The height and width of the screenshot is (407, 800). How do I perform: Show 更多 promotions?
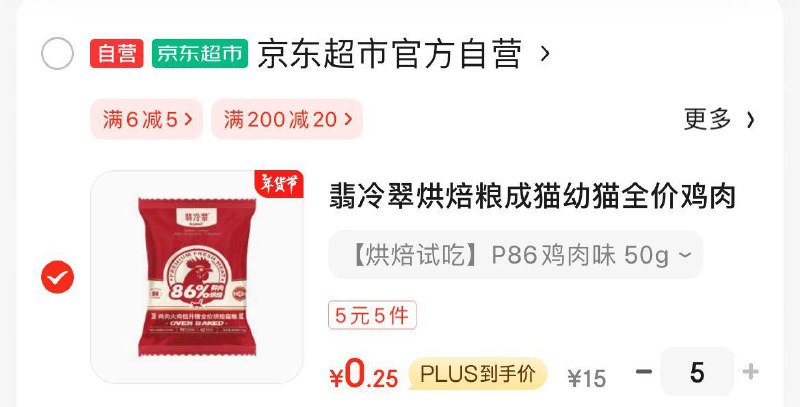coord(719,119)
